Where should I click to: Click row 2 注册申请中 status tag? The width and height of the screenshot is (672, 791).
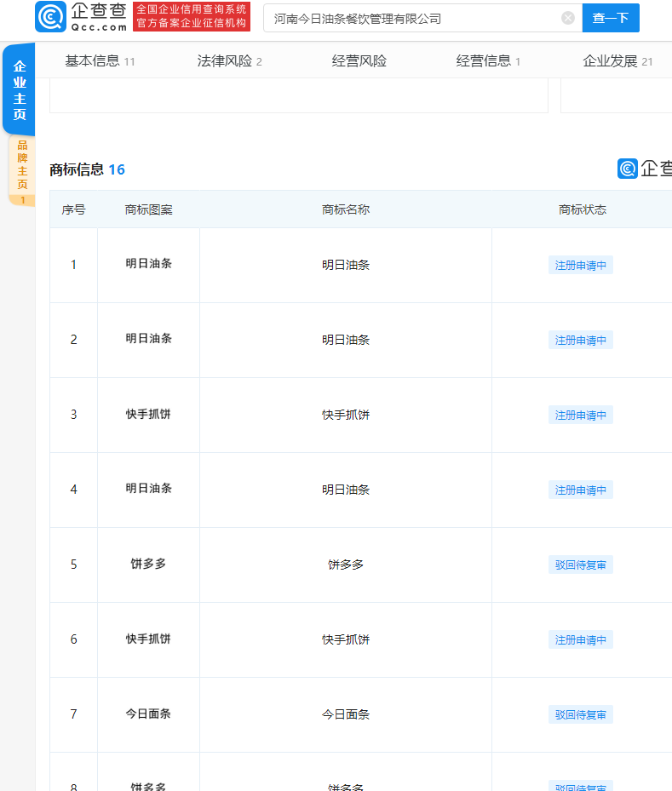(581, 340)
